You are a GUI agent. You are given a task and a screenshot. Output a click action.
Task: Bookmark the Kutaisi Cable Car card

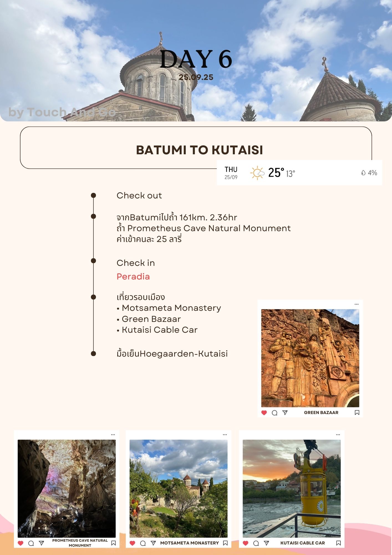pos(338,543)
